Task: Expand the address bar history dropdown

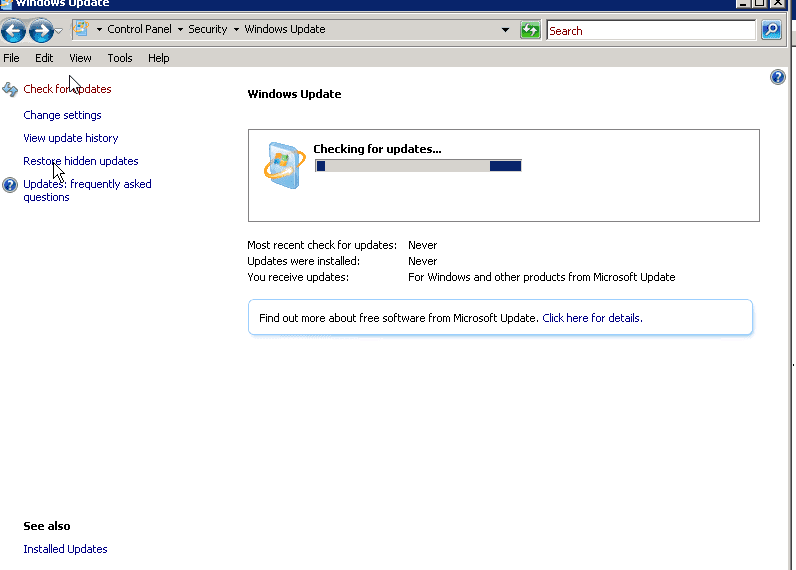Action: pyautogui.click(x=506, y=30)
